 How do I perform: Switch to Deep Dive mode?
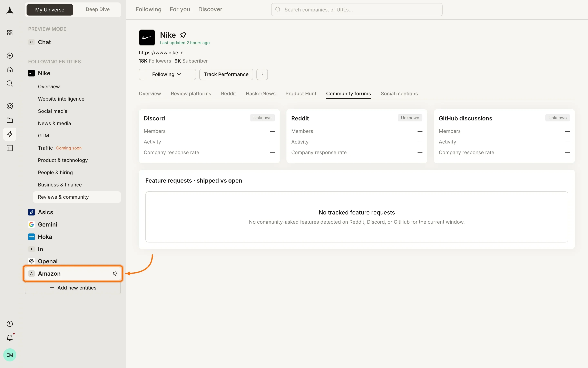point(97,9)
